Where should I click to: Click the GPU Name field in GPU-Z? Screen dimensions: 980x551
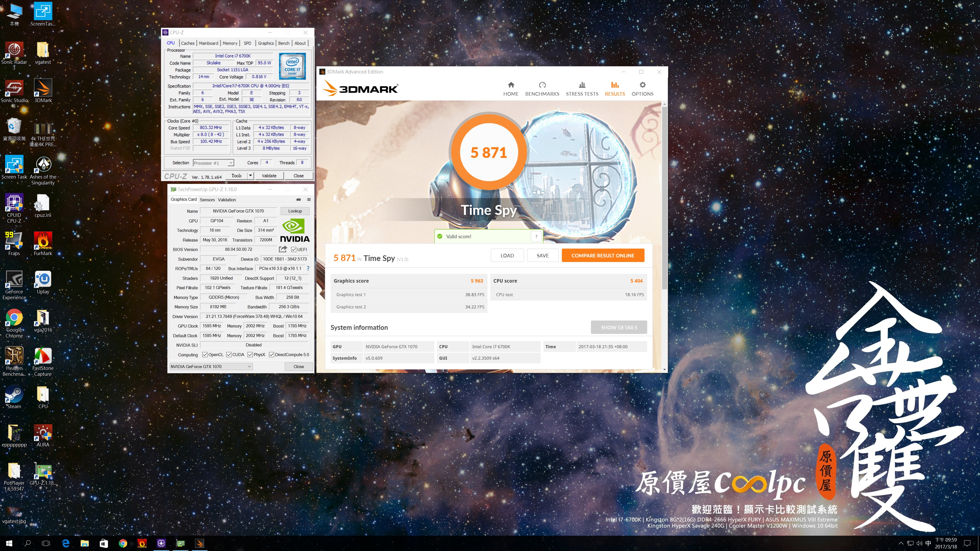[x=238, y=211]
